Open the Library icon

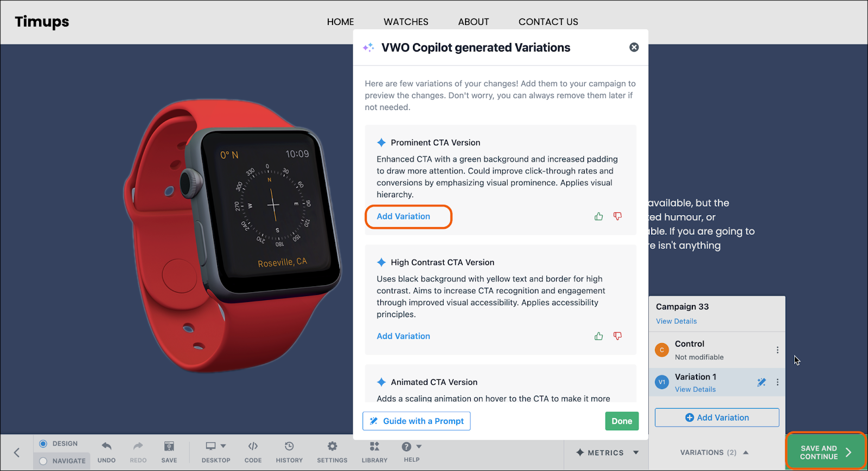pyautogui.click(x=374, y=446)
